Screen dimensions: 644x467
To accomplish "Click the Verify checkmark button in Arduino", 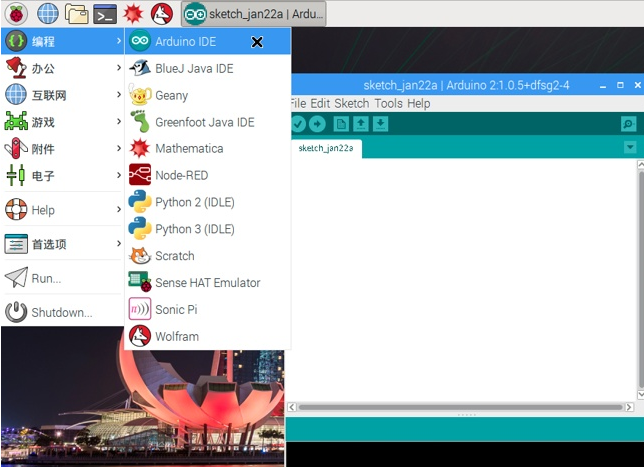I will [x=298, y=124].
